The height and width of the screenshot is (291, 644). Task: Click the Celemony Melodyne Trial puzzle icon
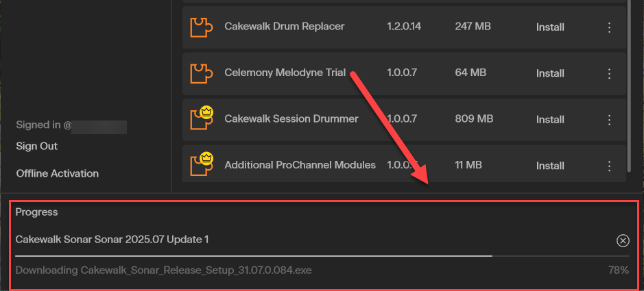coord(201,73)
